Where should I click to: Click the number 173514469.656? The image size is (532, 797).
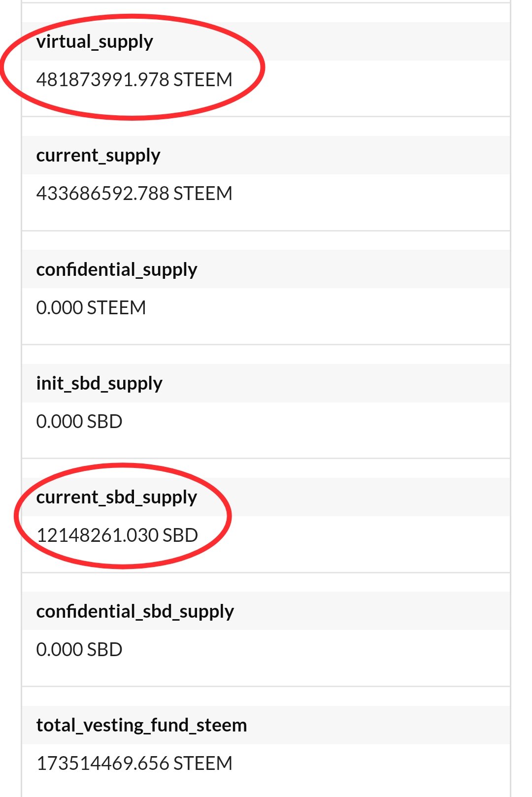pos(102,764)
